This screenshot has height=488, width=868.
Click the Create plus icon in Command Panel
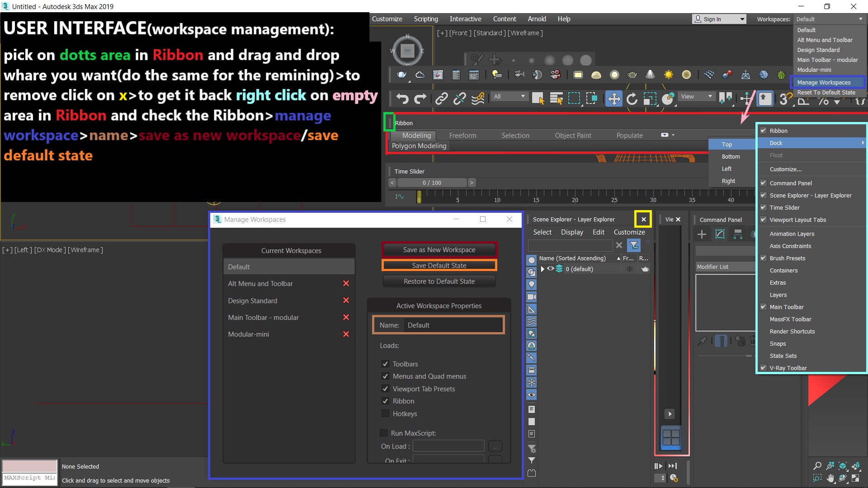point(702,234)
